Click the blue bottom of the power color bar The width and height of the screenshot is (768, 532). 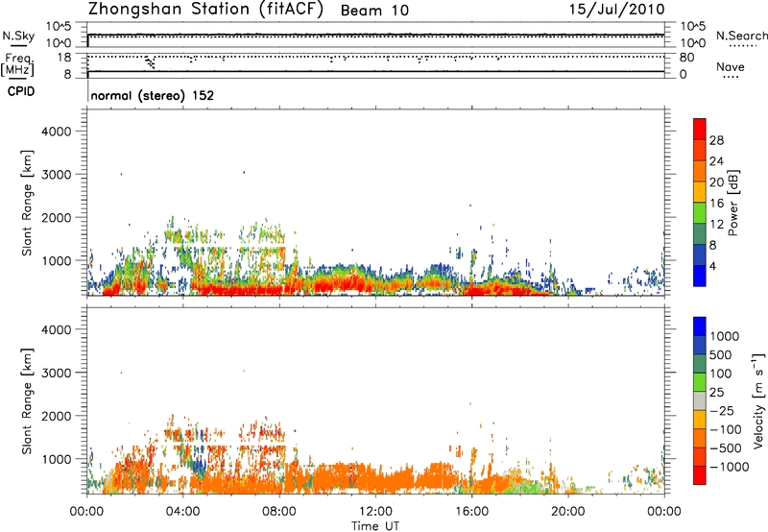(x=700, y=276)
